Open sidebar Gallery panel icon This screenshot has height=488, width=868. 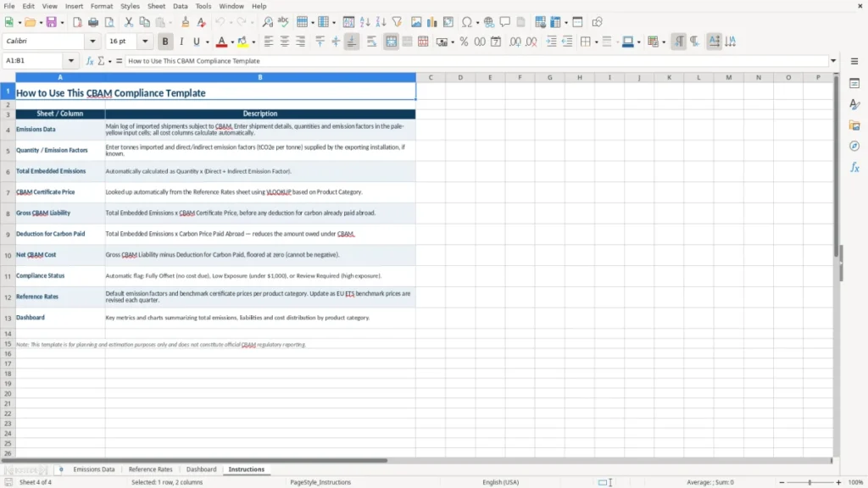click(x=854, y=125)
